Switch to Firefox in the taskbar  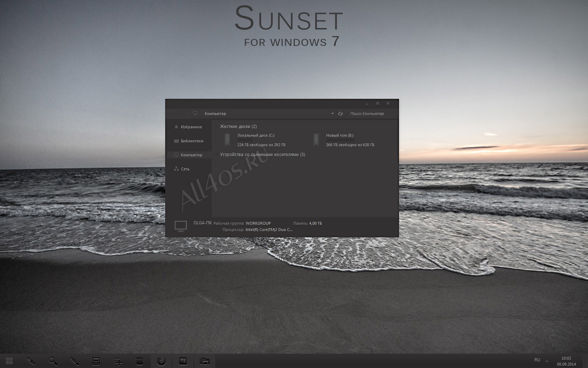pyautogui.click(x=161, y=361)
